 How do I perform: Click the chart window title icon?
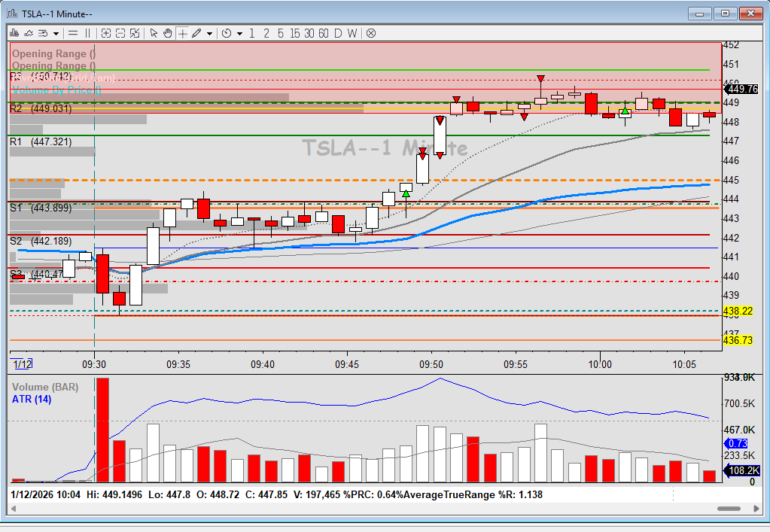[x=12, y=14]
